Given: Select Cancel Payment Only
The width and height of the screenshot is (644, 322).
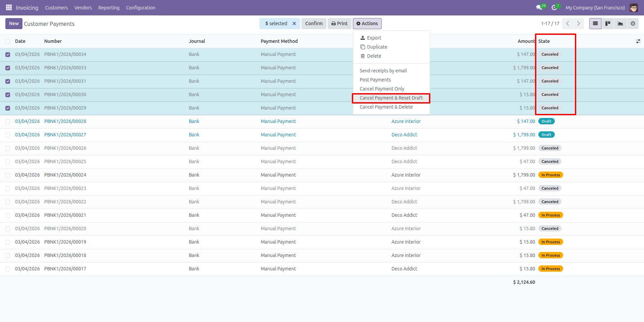Looking at the screenshot, I should click(382, 89).
